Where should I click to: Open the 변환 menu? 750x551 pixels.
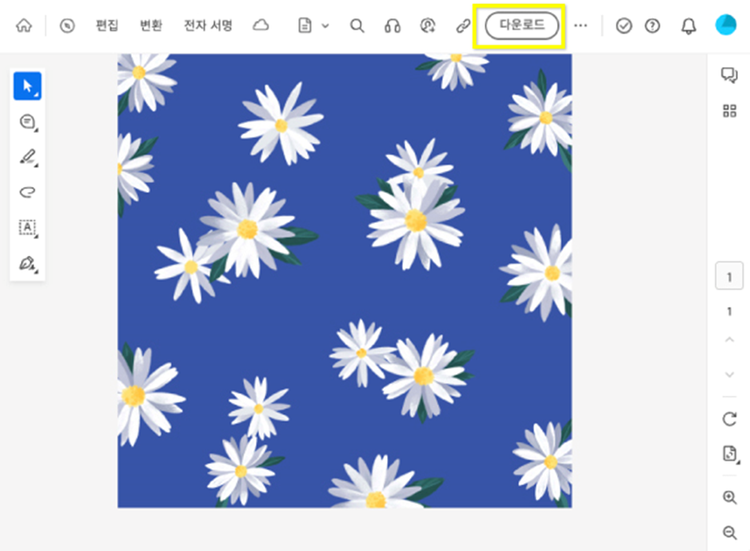coord(151,25)
